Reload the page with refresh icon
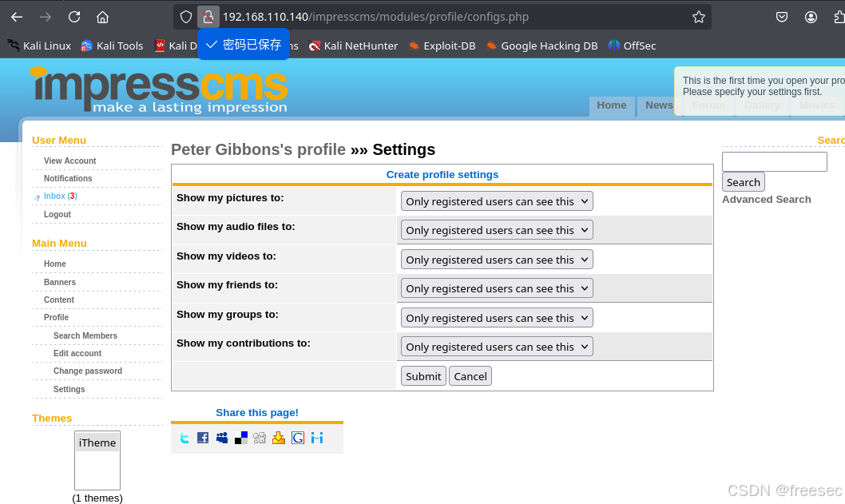The width and height of the screenshot is (845, 504). (73, 17)
